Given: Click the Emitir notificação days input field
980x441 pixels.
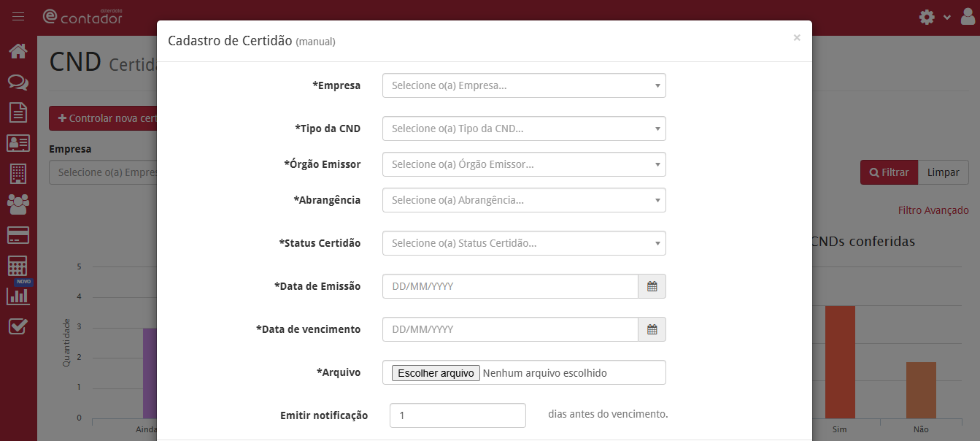Looking at the screenshot, I should (458, 415).
